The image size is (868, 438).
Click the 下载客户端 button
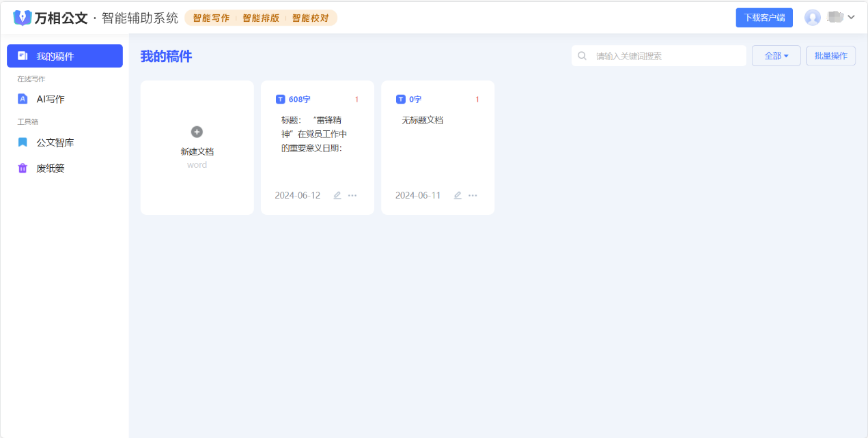764,18
